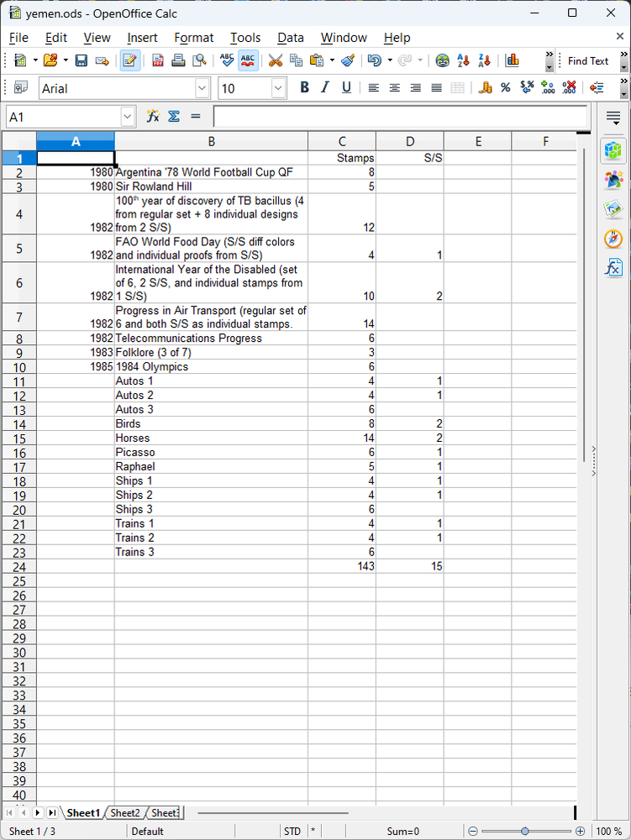Open the Format menu
Viewport: 631px width, 840px height.
[x=194, y=38]
